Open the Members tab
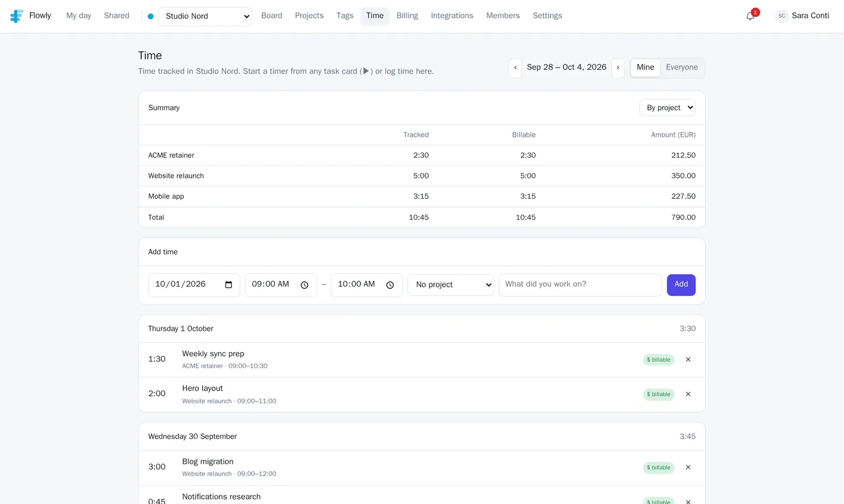844x504 pixels. click(x=503, y=16)
